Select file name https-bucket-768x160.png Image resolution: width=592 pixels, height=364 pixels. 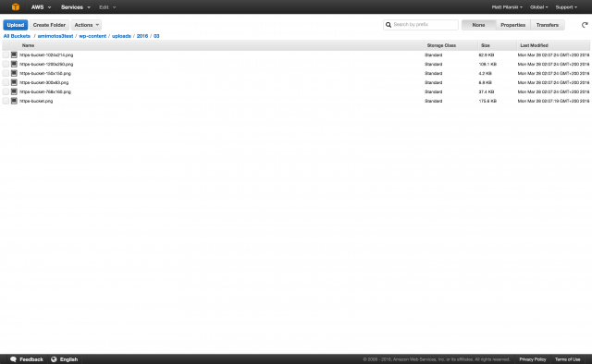pos(45,91)
